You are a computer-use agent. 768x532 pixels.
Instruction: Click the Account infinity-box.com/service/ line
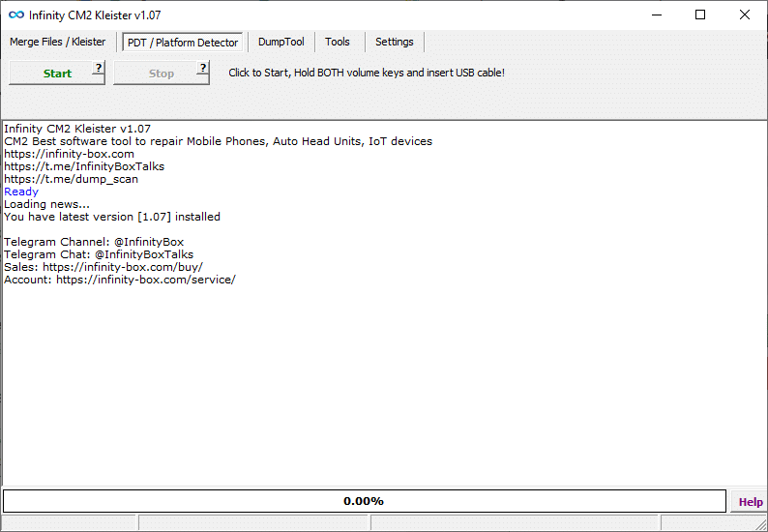[120, 280]
